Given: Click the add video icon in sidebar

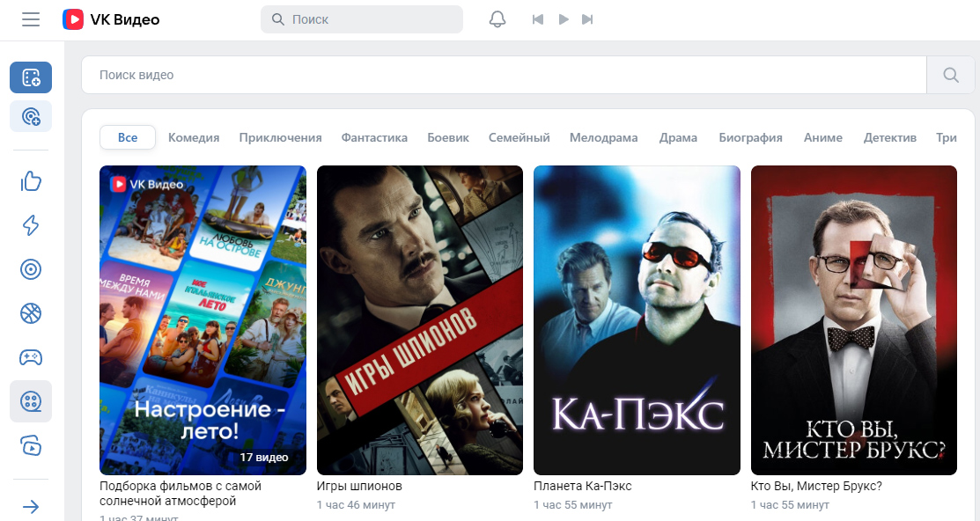Looking at the screenshot, I should [x=31, y=77].
